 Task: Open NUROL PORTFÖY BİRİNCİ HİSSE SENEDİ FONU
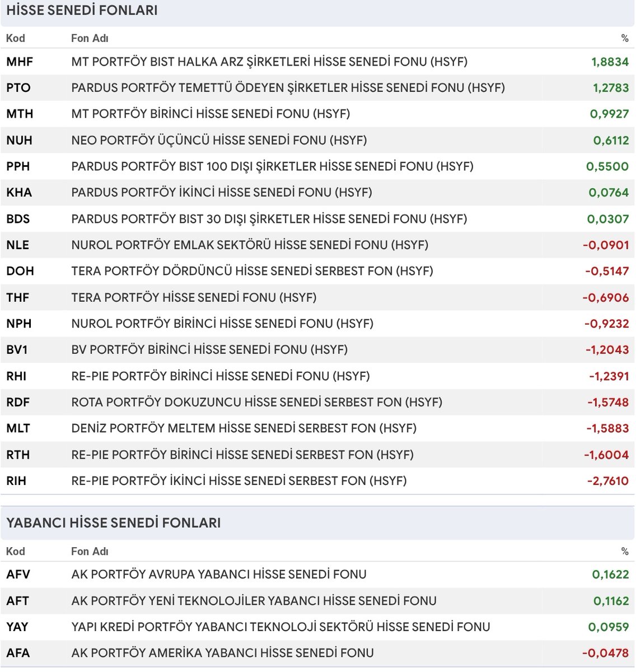coord(222,324)
